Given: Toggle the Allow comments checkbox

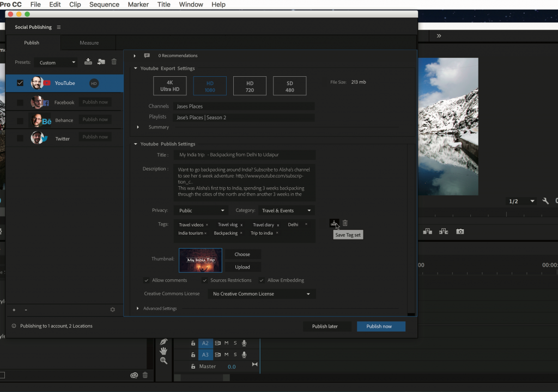Looking at the screenshot, I should point(146,280).
